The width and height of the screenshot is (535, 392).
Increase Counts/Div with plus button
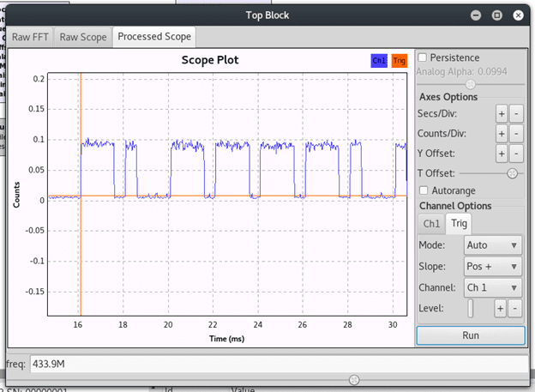click(501, 133)
